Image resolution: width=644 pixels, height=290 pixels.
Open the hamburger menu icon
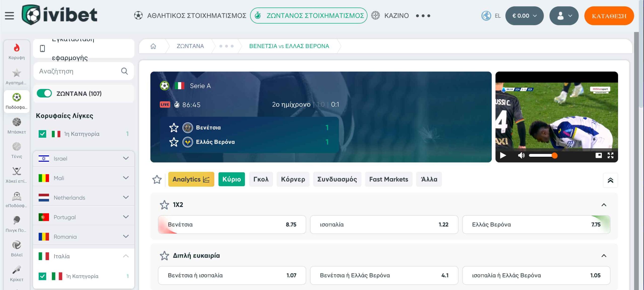9,16
